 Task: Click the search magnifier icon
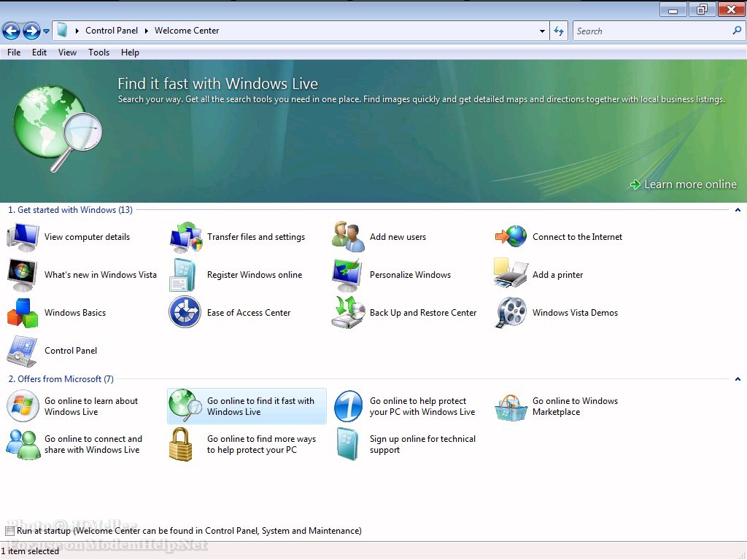pos(737,31)
